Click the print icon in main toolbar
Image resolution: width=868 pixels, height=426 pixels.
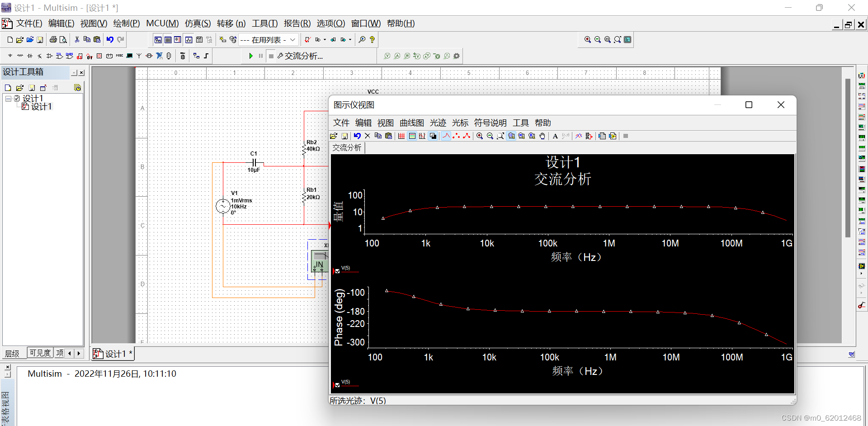(x=53, y=40)
